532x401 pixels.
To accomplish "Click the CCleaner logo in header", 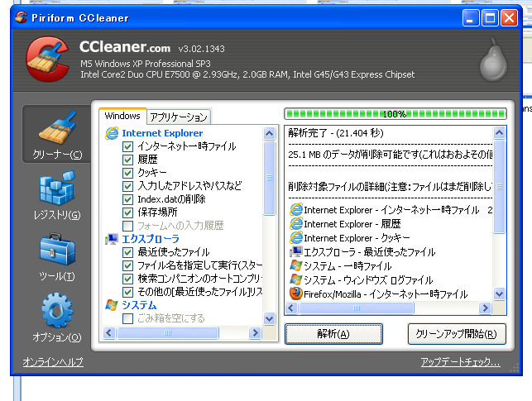I will click(x=48, y=59).
